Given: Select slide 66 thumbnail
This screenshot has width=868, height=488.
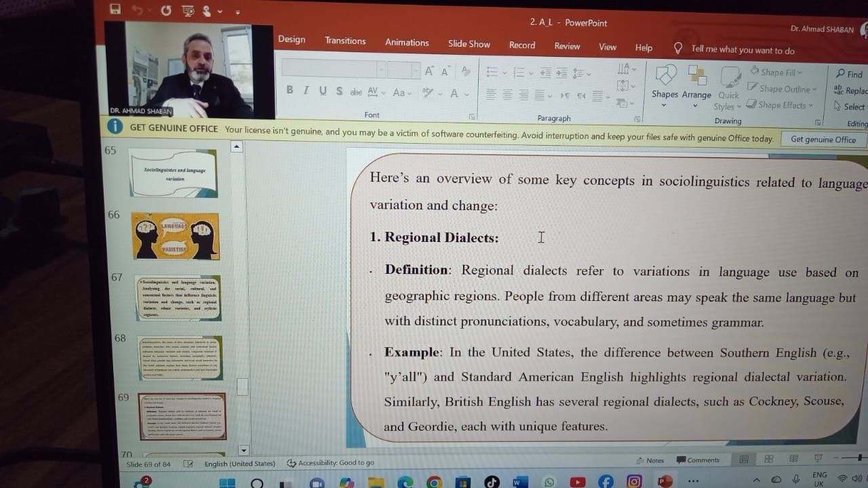Looking at the screenshot, I should coord(176,236).
